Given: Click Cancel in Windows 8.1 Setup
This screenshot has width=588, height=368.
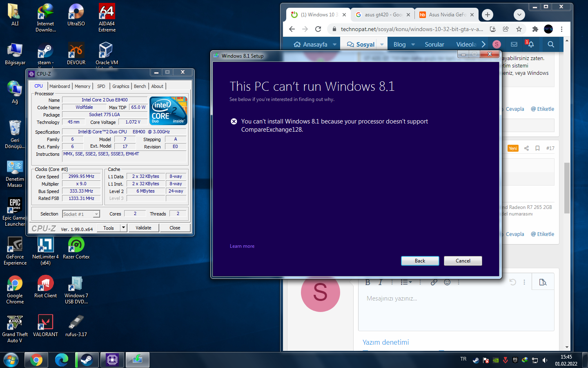Looking at the screenshot, I should [x=463, y=261].
